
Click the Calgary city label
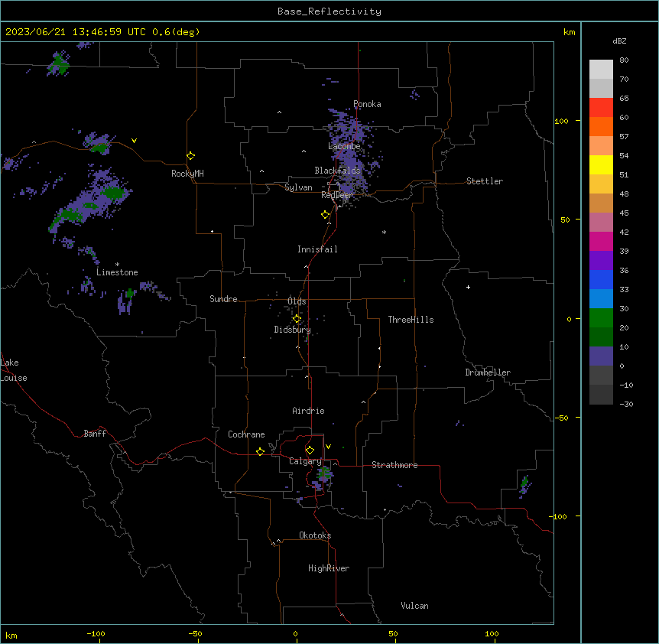tap(305, 461)
